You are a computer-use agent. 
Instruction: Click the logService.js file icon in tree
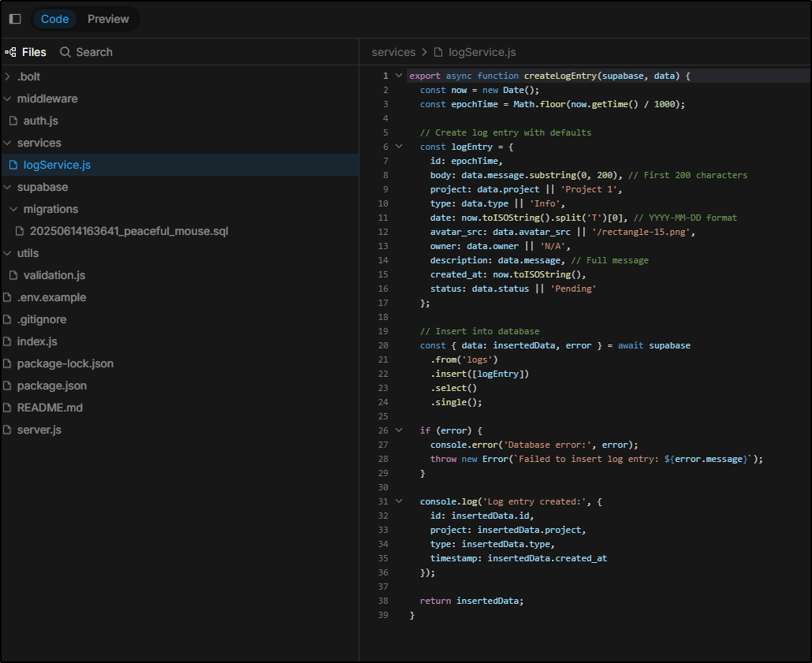click(x=13, y=165)
